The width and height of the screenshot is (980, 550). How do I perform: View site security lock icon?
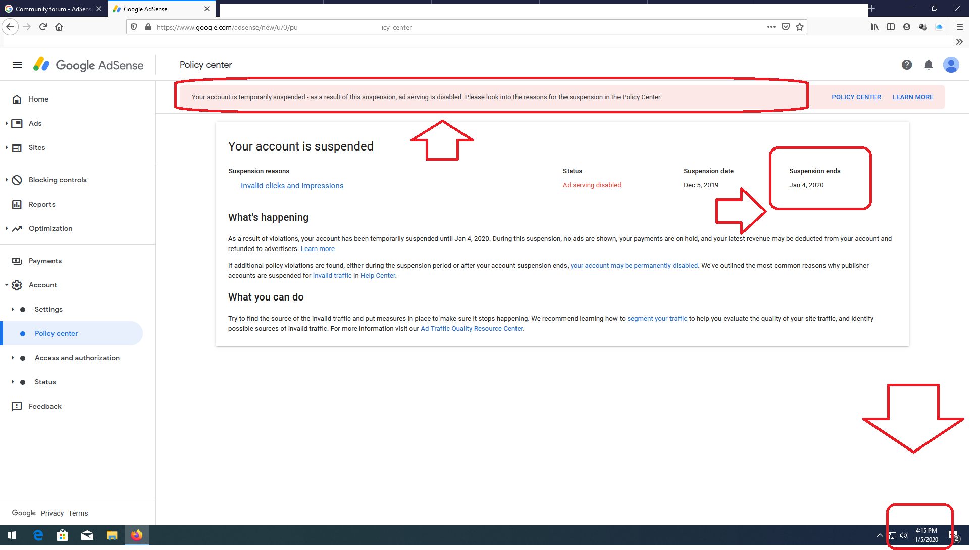[x=148, y=27]
